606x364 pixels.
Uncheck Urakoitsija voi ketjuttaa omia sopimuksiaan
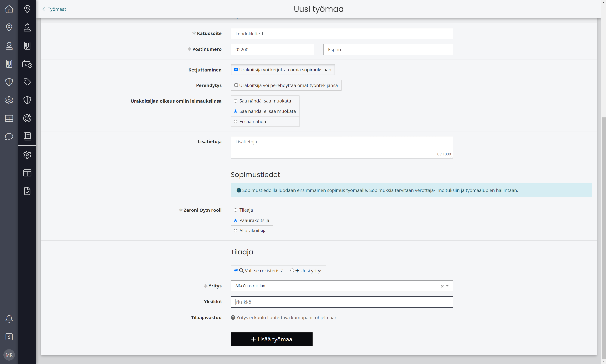click(x=236, y=69)
